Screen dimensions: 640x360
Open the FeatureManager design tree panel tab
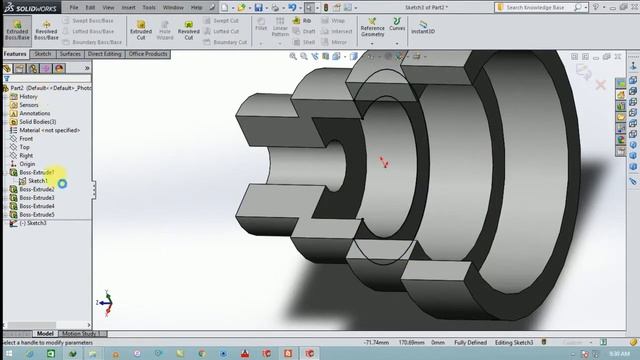tap(7, 68)
